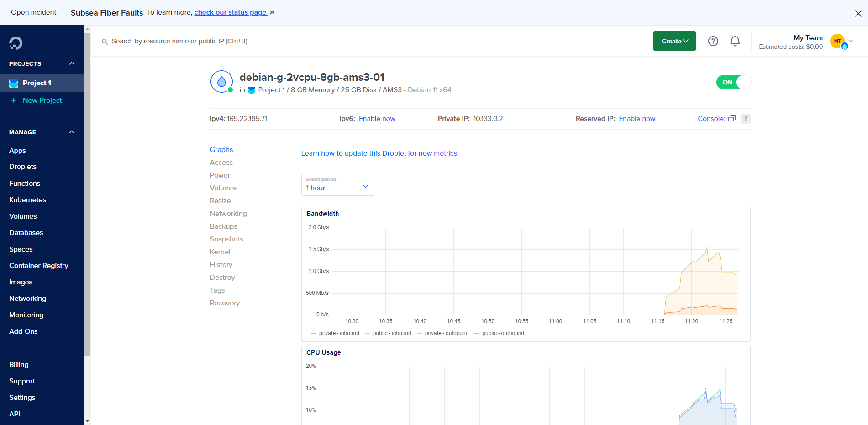The width and height of the screenshot is (868, 425).
Task: Open Monitoring in the sidebar
Action: click(x=26, y=315)
